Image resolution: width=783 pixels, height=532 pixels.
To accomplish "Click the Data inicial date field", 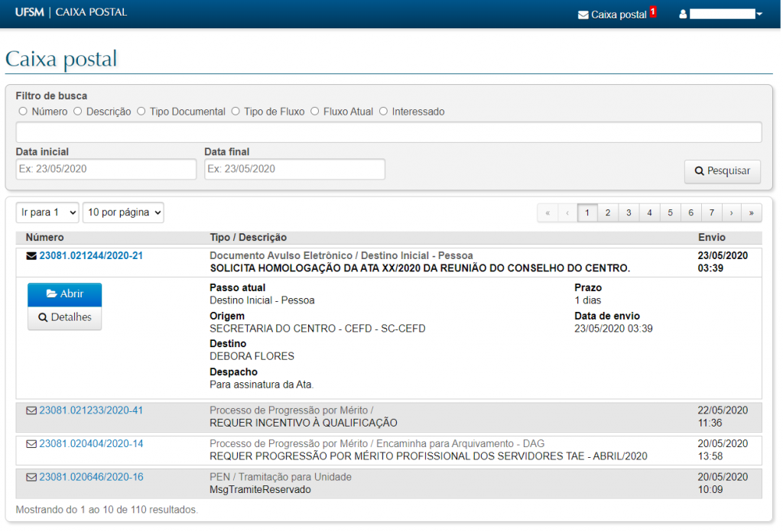I will click(x=106, y=169).
